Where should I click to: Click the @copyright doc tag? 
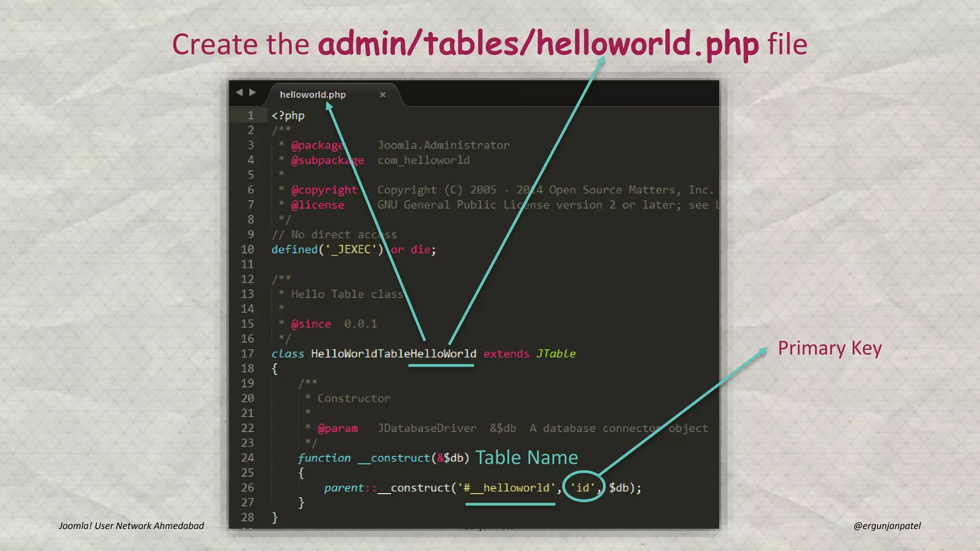tap(324, 190)
